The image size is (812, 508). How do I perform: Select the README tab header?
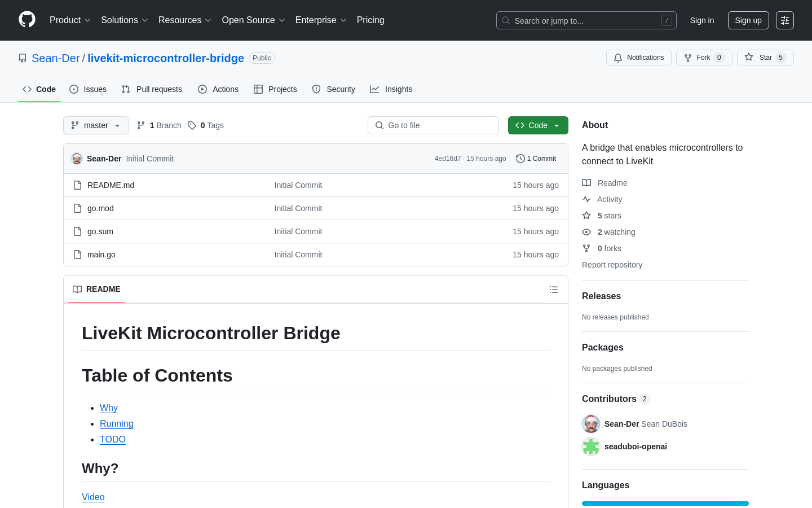coord(96,289)
